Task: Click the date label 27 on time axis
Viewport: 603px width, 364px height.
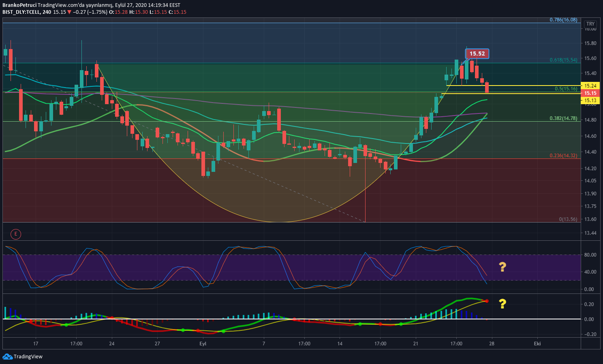Action: coord(157,344)
